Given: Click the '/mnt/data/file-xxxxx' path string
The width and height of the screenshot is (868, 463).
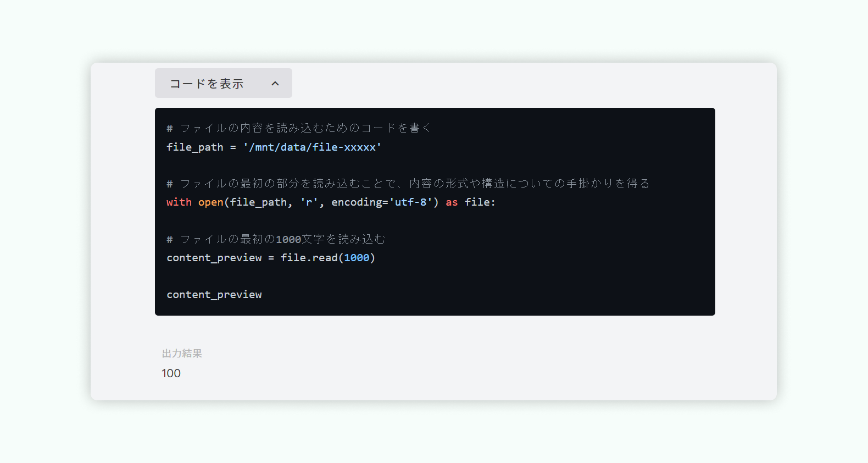Looking at the screenshot, I should pos(313,147).
